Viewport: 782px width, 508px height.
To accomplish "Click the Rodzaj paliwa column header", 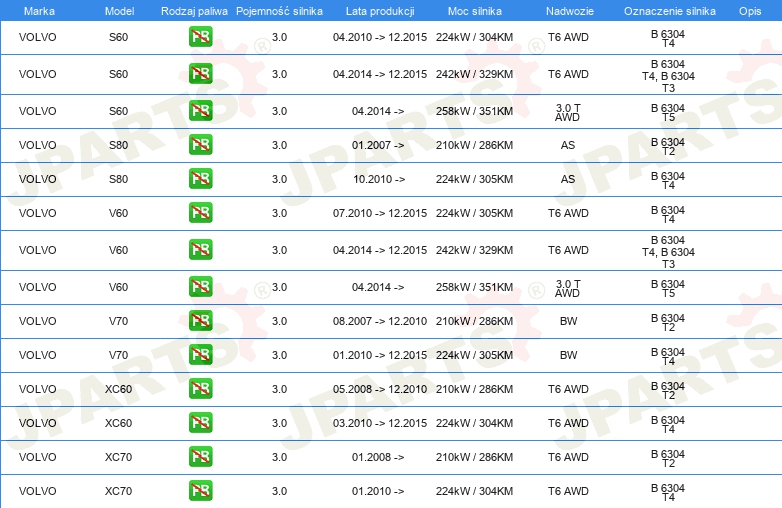I will click(x=194, y=11).
